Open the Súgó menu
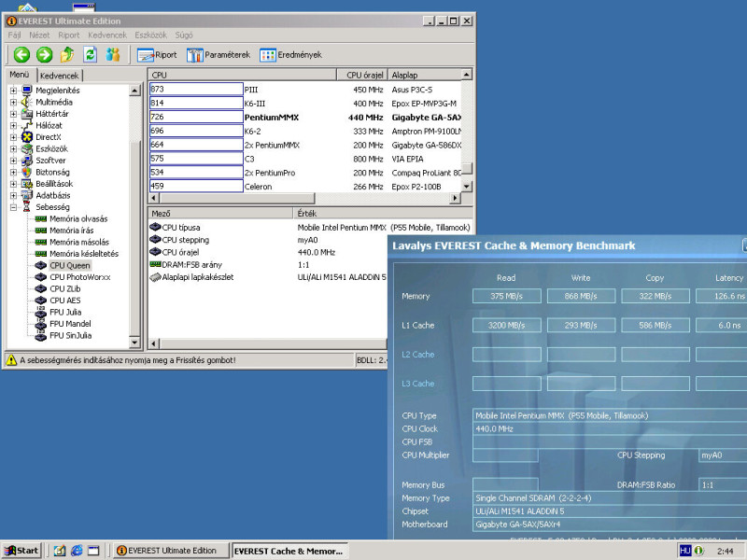The height and width of the screenshot is (560, 747). (184, 35)
